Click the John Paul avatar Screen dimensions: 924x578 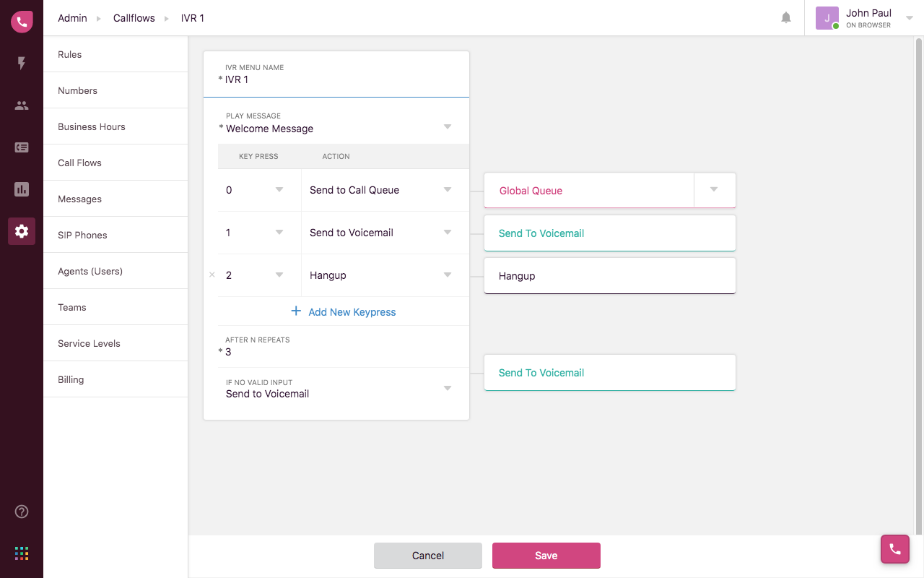pyautogui.click(x=827, y=18)
